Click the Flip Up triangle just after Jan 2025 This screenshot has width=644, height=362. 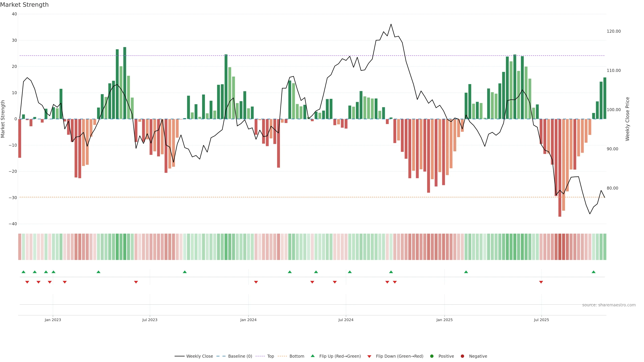466,272
